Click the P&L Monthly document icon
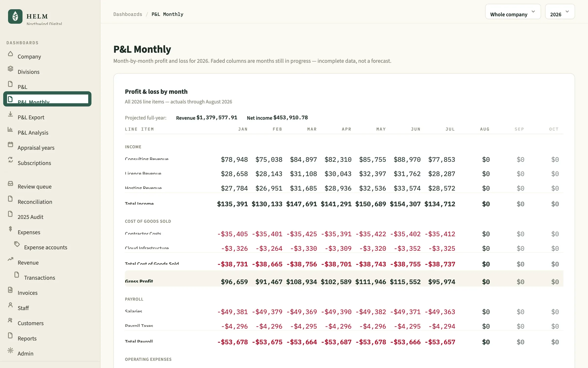The width and height of the screenshot is (588, 368). [x=10, y=99]
